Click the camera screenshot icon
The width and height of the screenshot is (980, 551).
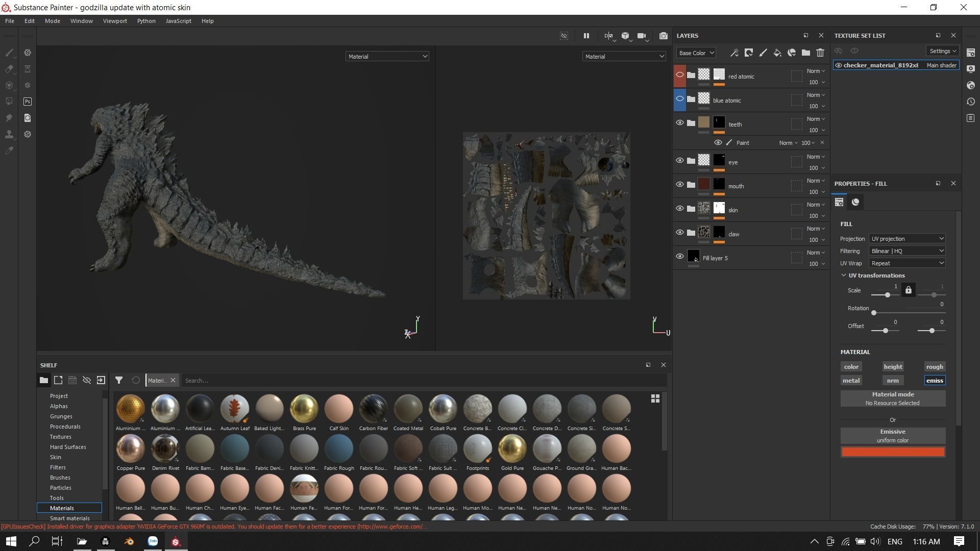(663, 36)
